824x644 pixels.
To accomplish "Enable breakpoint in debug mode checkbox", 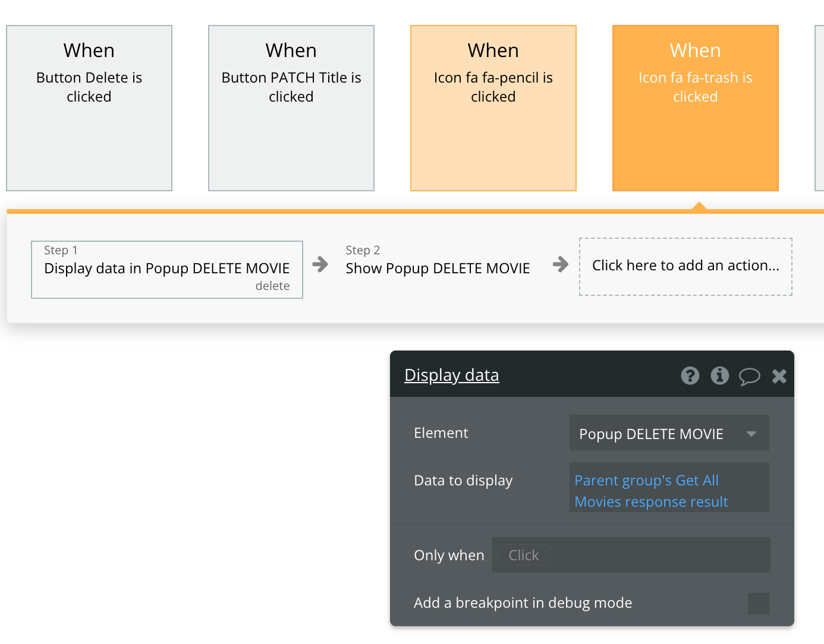I will click(x=758, y=603).
